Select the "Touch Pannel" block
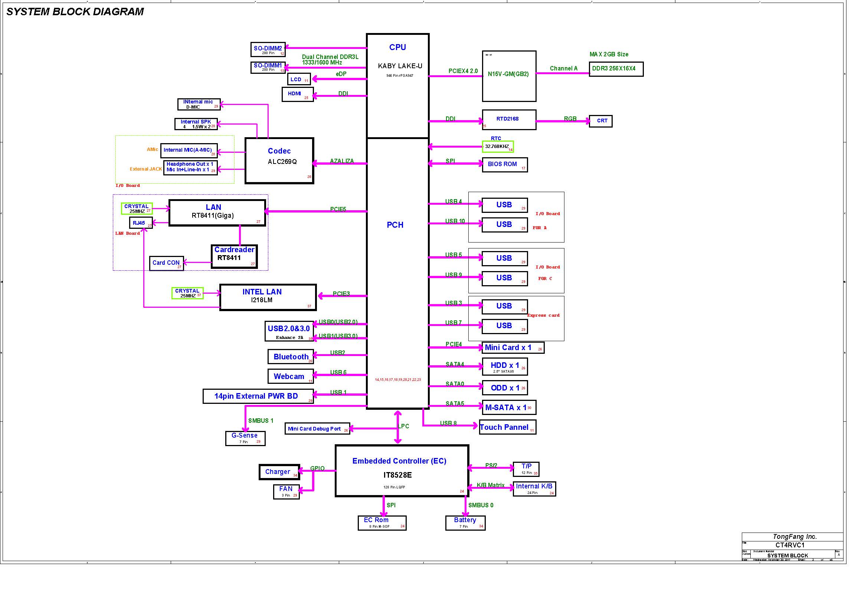Screen dimensions: 868x613 (508, 427)
